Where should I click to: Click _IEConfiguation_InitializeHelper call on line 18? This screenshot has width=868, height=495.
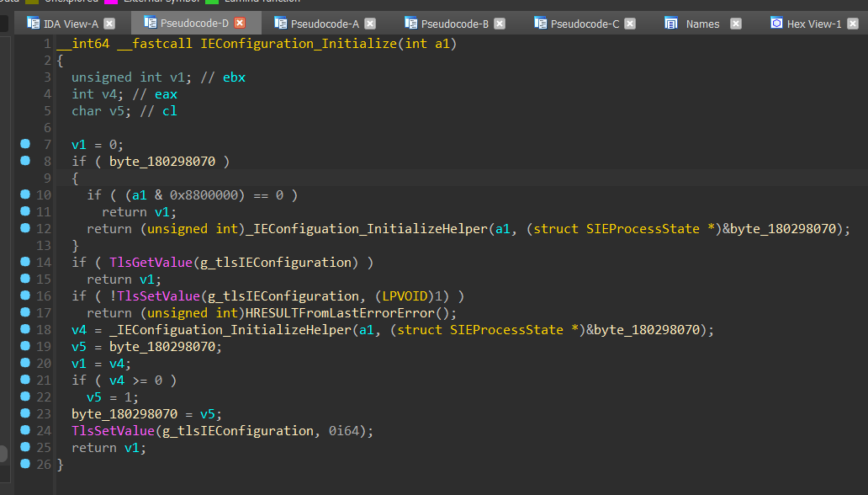click(230, 330)
